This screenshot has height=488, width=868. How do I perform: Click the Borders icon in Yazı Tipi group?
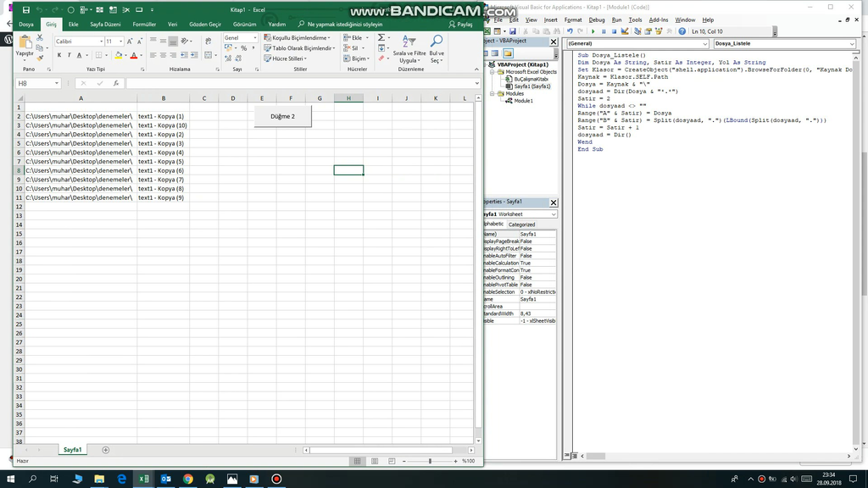pyautogui.click(x=98, y=55)
